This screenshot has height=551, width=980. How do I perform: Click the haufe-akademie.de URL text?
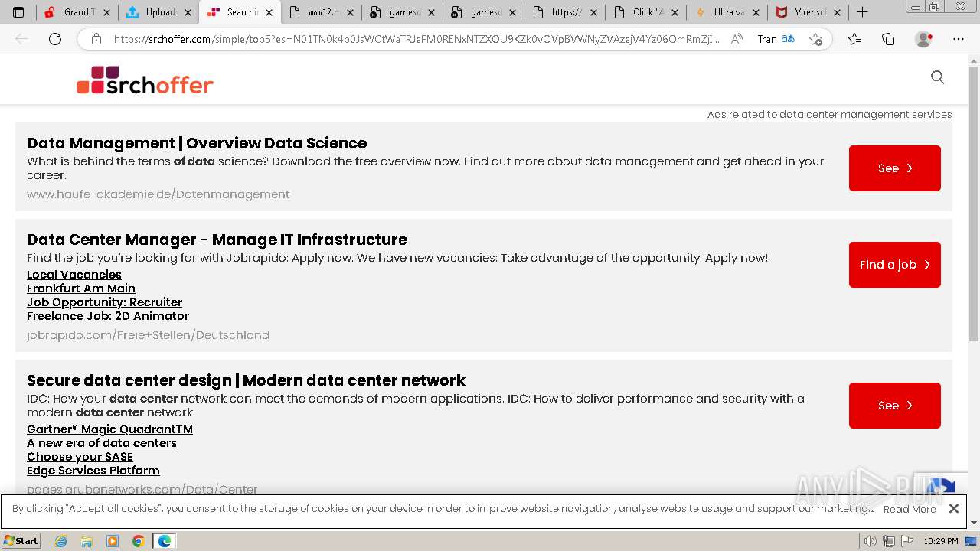[x=158, y=194]
